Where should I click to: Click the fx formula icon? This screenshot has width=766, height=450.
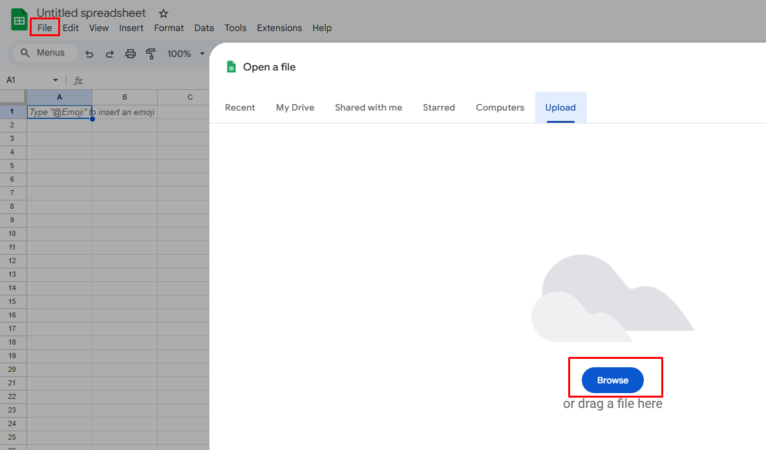(79, 80)
